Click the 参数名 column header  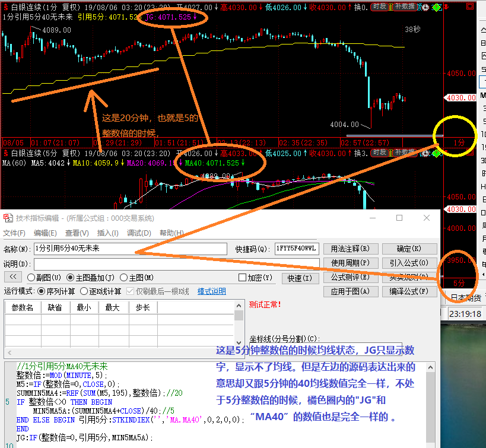point(23,307)
